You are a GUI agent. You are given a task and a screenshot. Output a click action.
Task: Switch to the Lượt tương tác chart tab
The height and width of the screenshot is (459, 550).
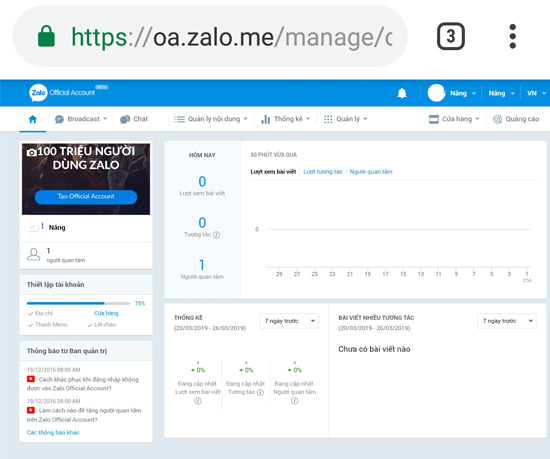pyautogui.click(x=323, y=171)
